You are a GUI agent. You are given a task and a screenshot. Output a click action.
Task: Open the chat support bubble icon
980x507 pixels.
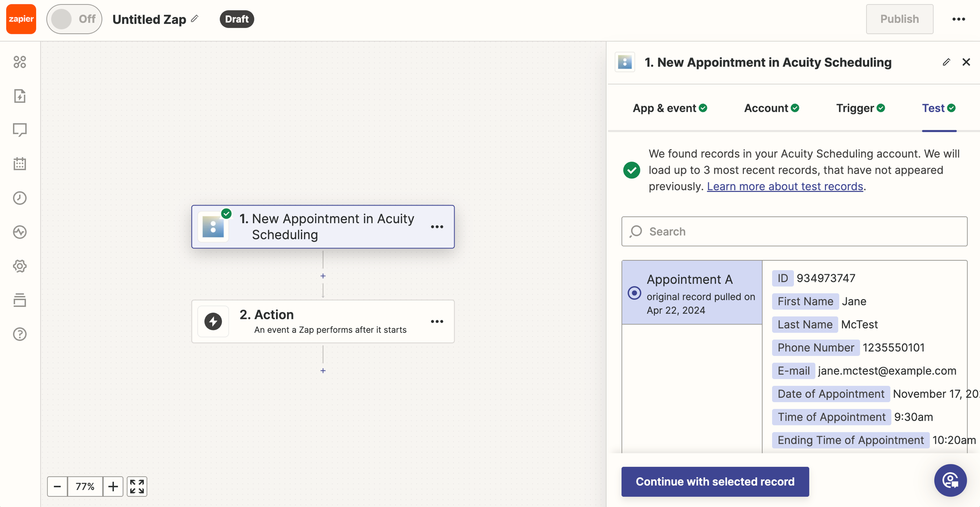pos(950,481)
